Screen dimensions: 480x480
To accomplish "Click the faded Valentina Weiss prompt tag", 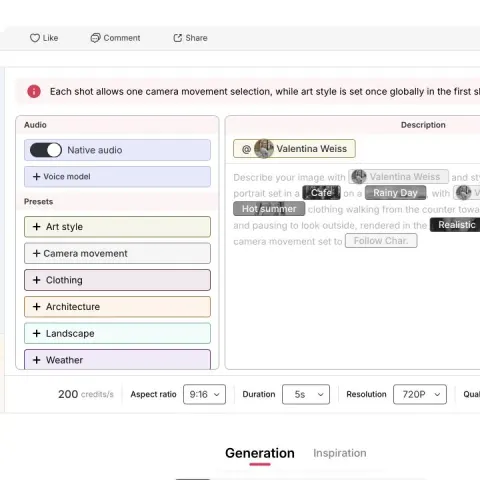I will point(399,177).
